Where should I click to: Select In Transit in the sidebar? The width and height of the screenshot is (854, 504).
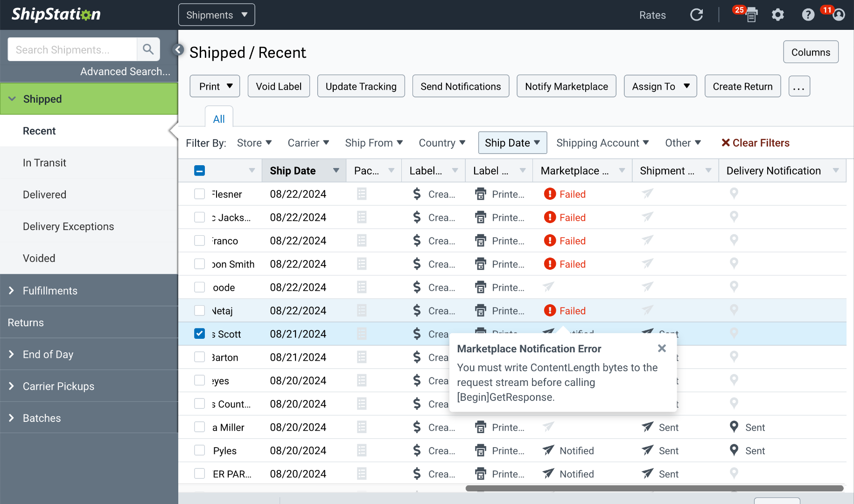pos(45,163)
